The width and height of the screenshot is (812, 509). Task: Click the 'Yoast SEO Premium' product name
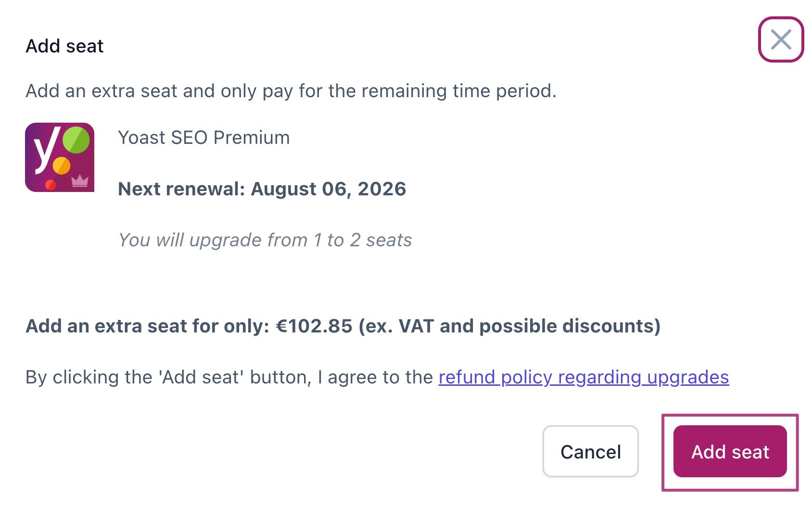pyautogui.click(x=204, y=138)
